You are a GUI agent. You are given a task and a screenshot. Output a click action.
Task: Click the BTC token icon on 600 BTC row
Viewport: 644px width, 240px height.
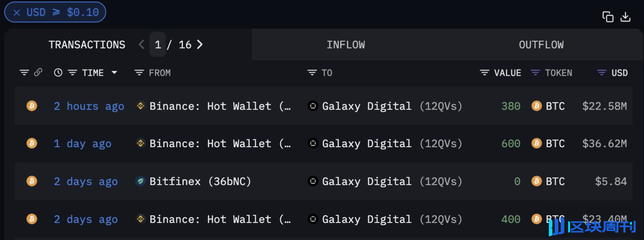pyautogui.click(x=537, y=143)
